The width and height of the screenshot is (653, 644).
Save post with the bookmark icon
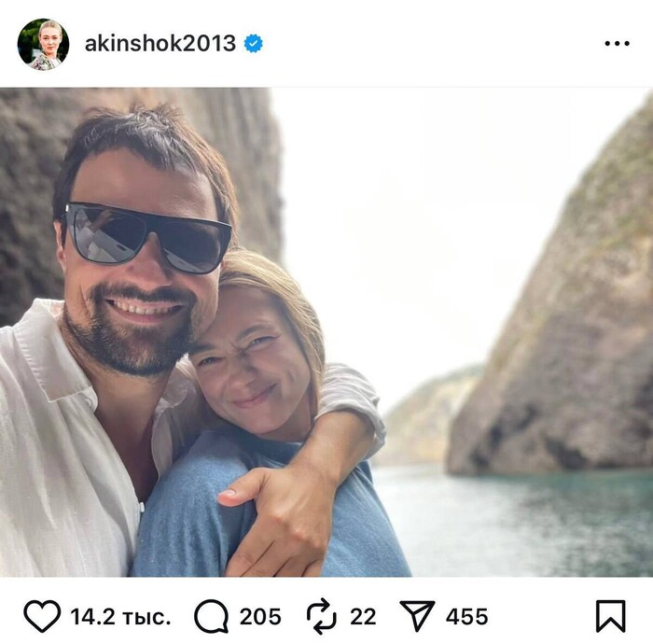[x=610, y=616]
